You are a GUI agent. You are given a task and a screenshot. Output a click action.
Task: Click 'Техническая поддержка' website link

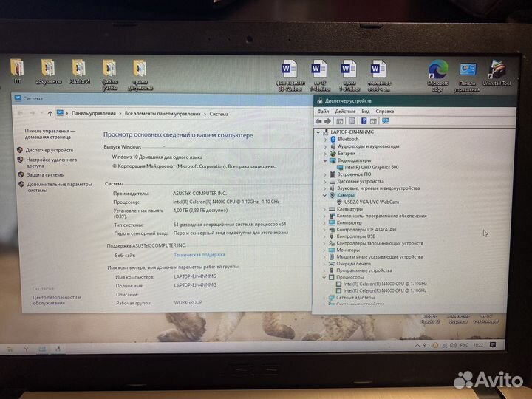[x=199, y=254]
